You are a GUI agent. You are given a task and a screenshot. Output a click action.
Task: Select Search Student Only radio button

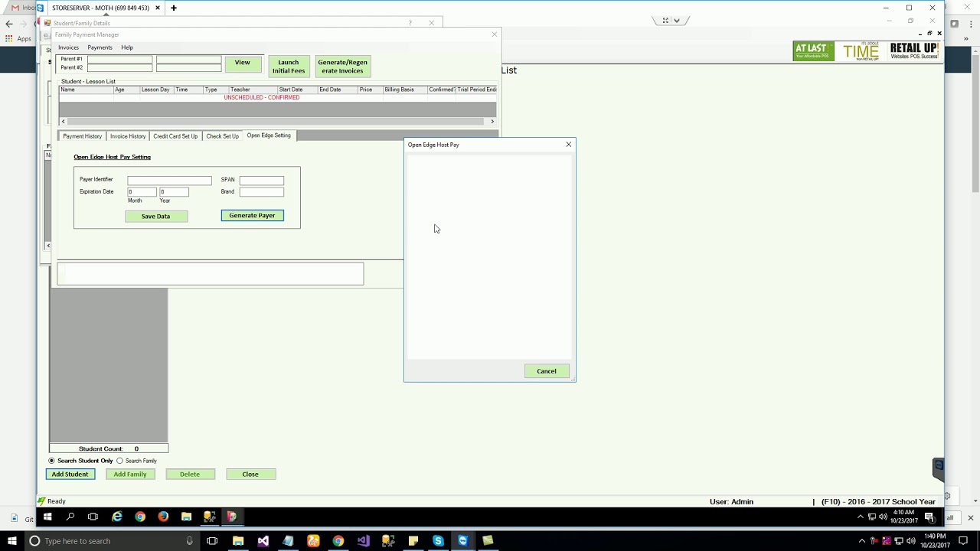[x=52, y=461]
